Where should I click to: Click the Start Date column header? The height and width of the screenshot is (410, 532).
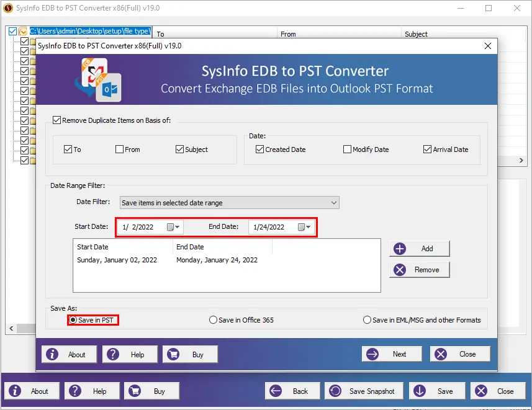click(x=123, y=247)
